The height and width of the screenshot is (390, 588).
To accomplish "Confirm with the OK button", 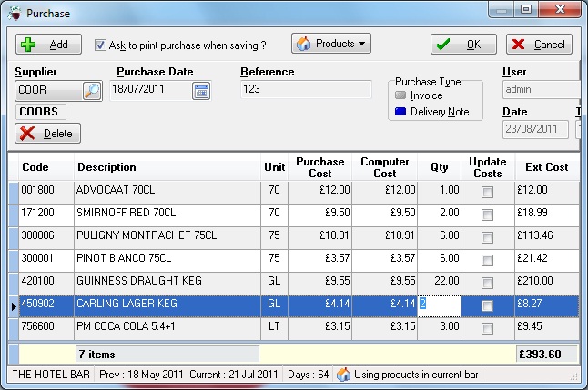I will pos(463,45).
